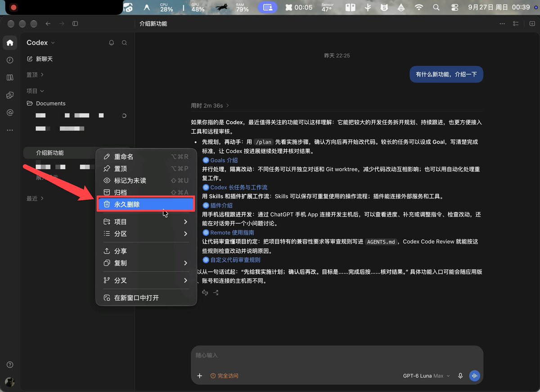Start a 新聊天
This screenshot has width=540, height=392.
click(x=40, y=59)
